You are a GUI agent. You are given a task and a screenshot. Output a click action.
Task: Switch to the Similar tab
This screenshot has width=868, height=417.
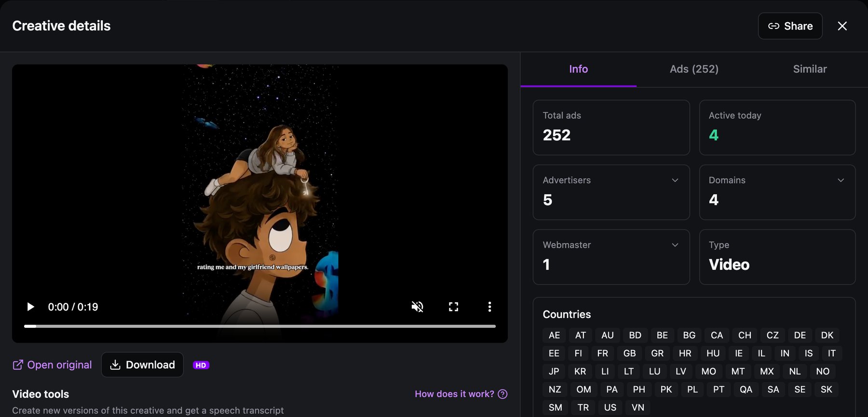pyautogui.click(x=810, y=69)
